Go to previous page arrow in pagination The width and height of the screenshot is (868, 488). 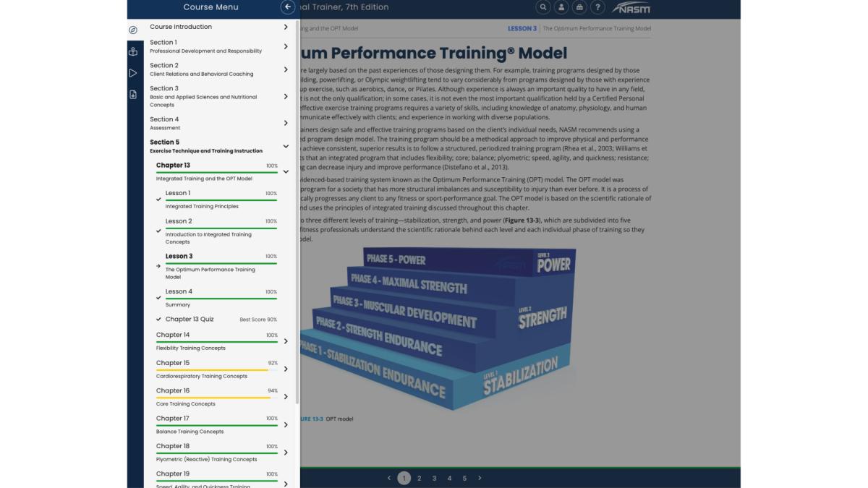click(x=389, y=478)
